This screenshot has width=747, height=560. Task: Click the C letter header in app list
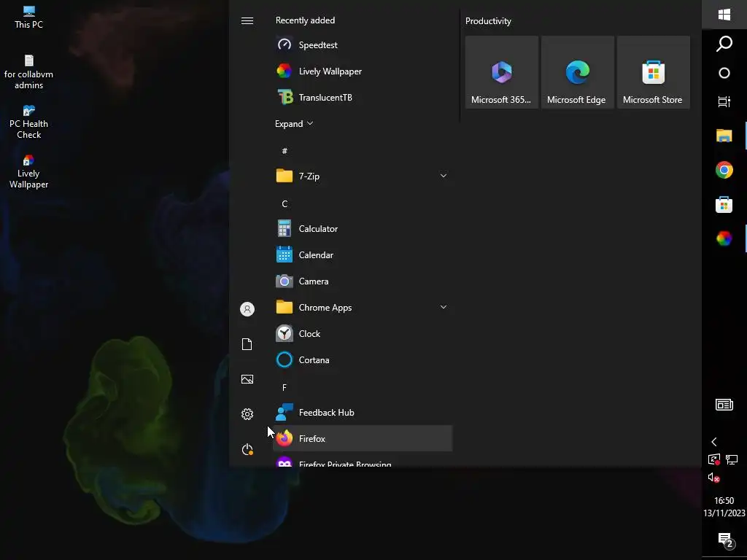click(x=285, y=204)
